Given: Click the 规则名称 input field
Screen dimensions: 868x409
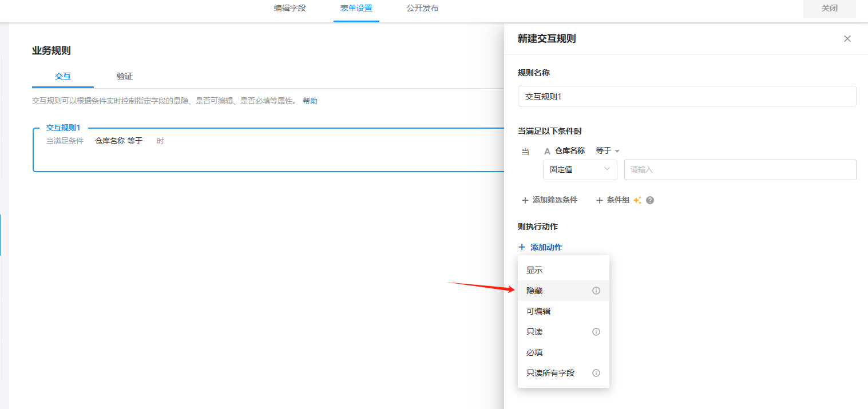Looking at the screenshot, I should tap(687, 96).
